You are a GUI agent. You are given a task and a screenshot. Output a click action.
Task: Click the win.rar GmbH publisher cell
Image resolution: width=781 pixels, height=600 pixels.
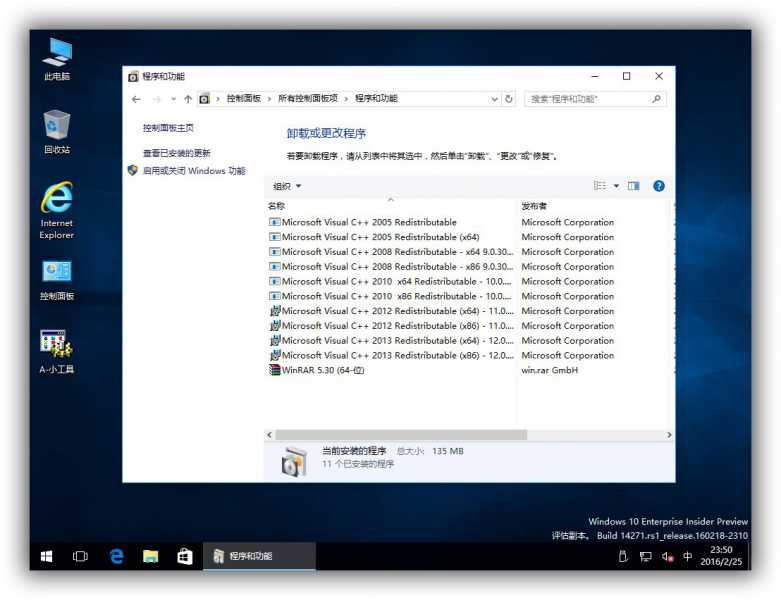point(549,370)
